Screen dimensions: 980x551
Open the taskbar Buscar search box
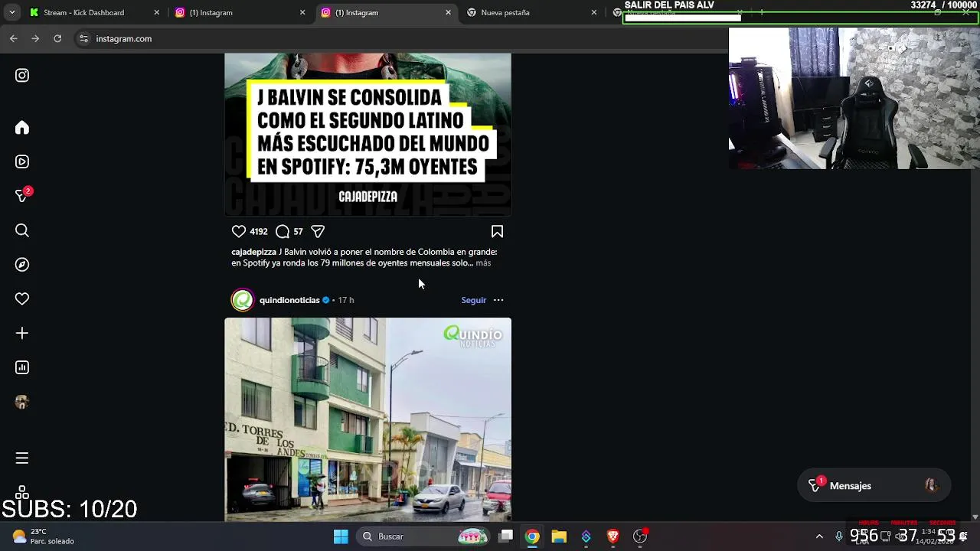(x=423, y=536)
